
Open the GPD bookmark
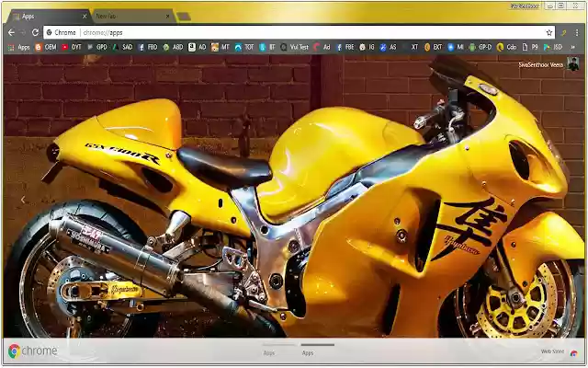coord(97,47)
